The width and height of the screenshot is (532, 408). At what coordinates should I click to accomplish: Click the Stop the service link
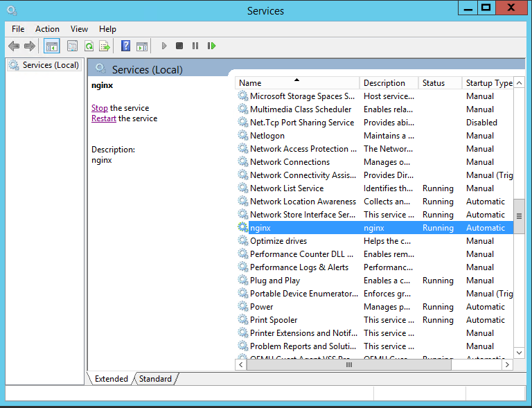pos(100,108)
